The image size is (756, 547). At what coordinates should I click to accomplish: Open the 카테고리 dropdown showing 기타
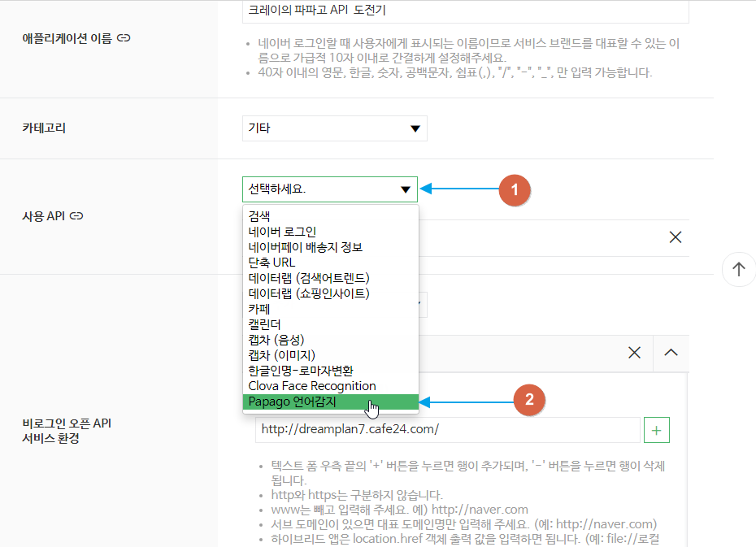click(335, 128)
